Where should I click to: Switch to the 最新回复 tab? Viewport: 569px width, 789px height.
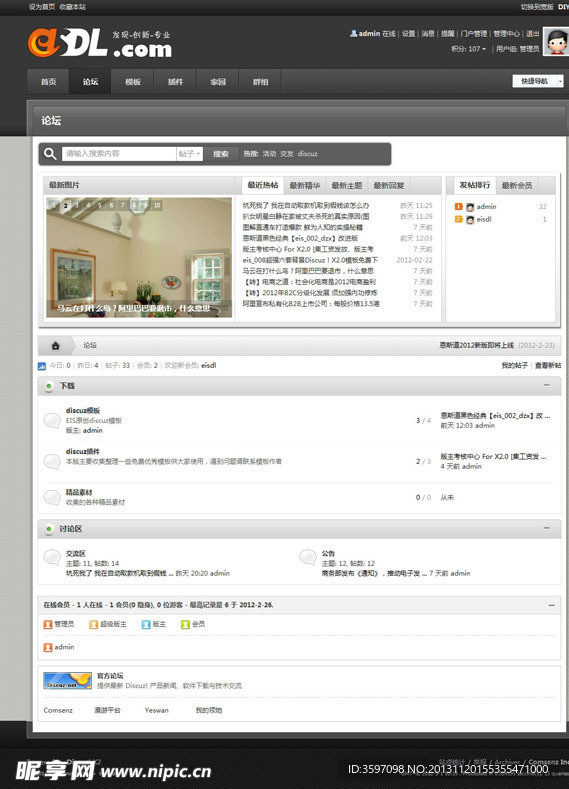[x=389, y=186]
